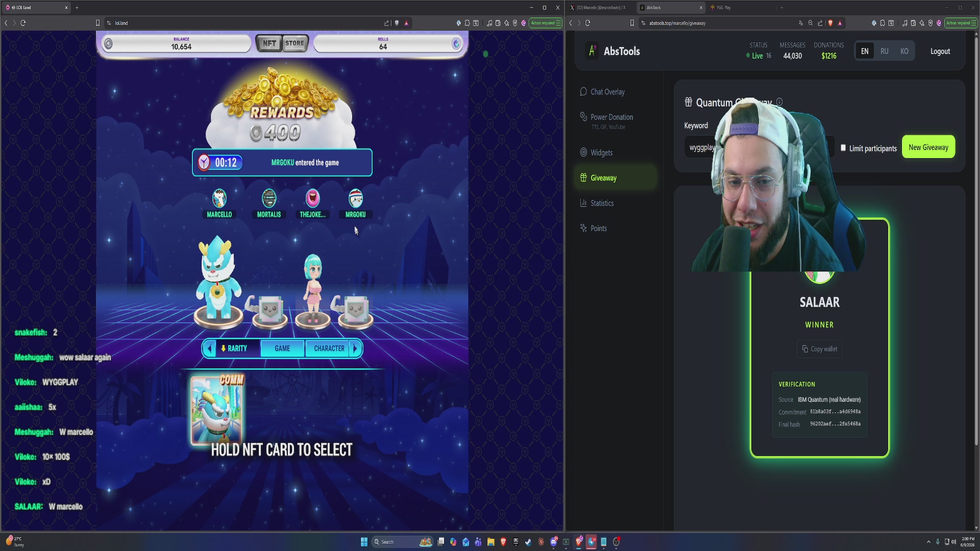The width and height of the screenshot is (980, 551).
Task: Click the coin icon beside the balance
Action: [x=108, y=44]
